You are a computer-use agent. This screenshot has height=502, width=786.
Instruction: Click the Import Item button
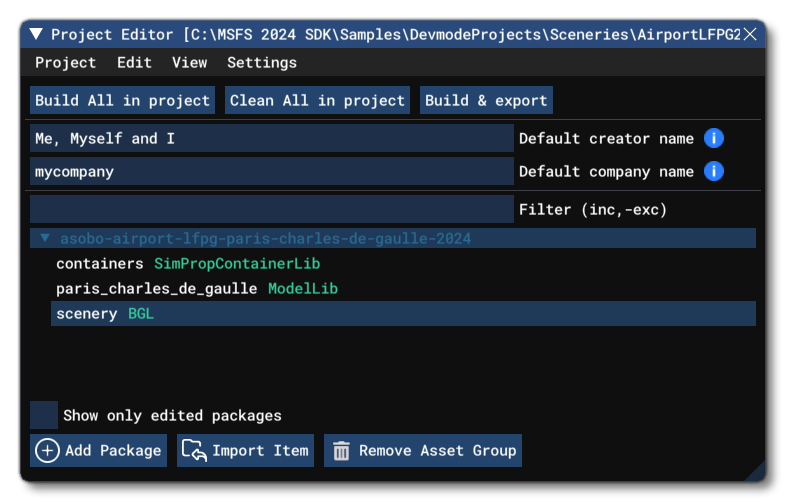(x=245, y=450)
